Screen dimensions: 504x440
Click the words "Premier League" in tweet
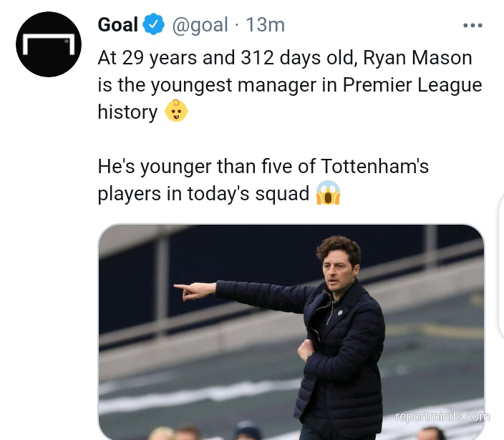pos(412,84)
